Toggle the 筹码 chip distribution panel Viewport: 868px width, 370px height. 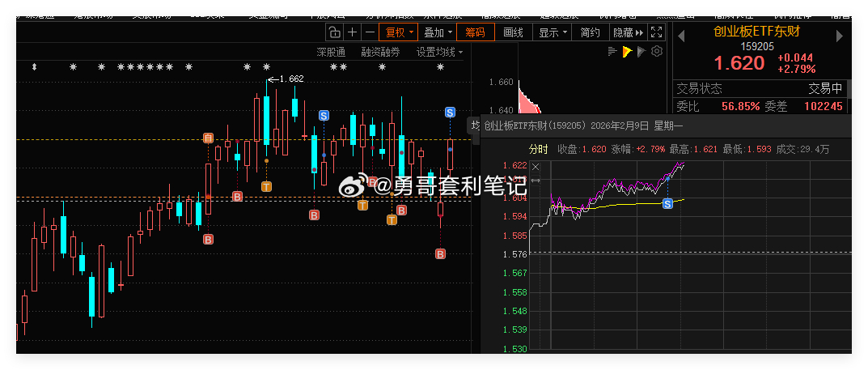pyautogui.click(x=476, y=32)
